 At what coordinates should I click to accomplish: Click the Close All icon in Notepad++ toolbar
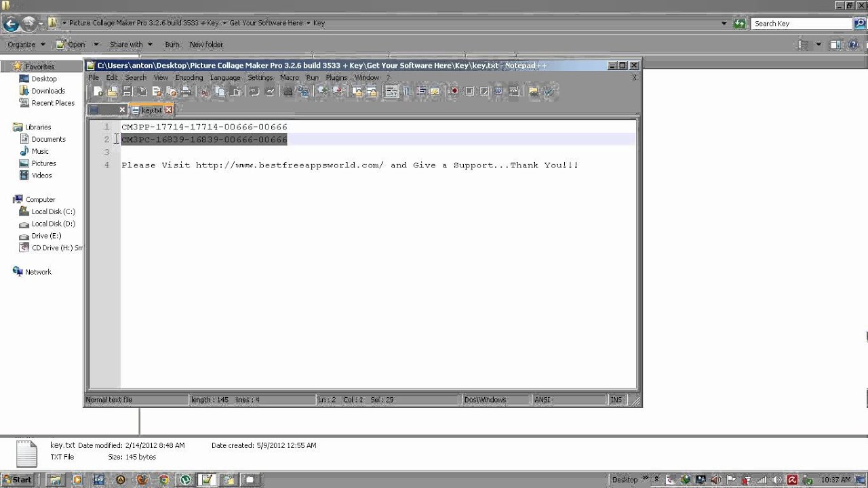click(170, 91)
